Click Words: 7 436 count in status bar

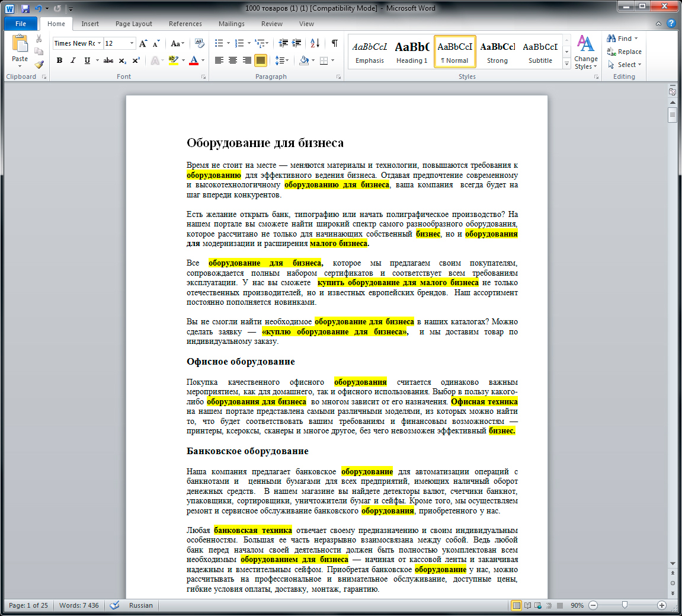coord(79,605)
